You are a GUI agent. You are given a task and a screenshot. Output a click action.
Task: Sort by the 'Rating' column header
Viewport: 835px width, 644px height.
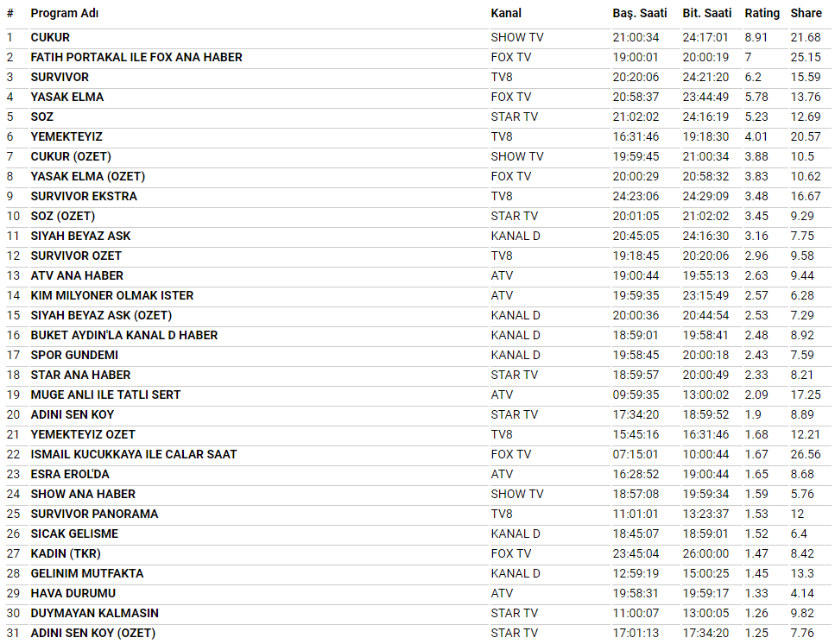[x=762, y=13]
